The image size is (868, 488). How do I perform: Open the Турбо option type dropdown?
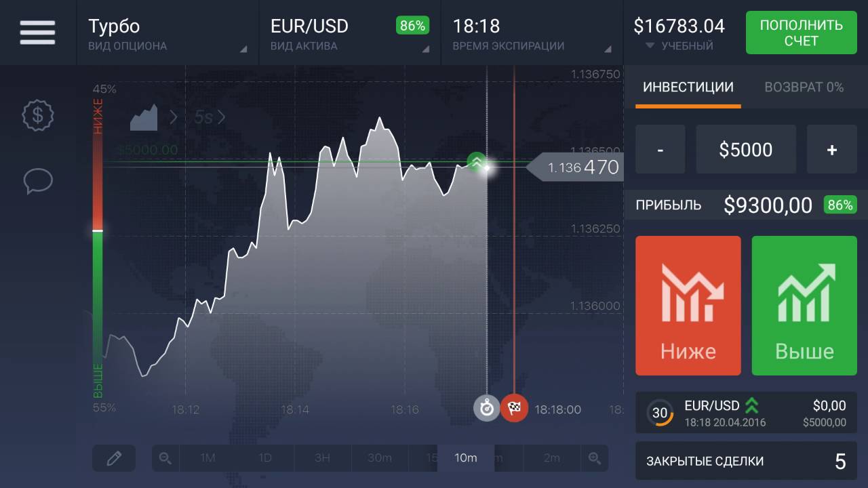click(x=167, y=33)
